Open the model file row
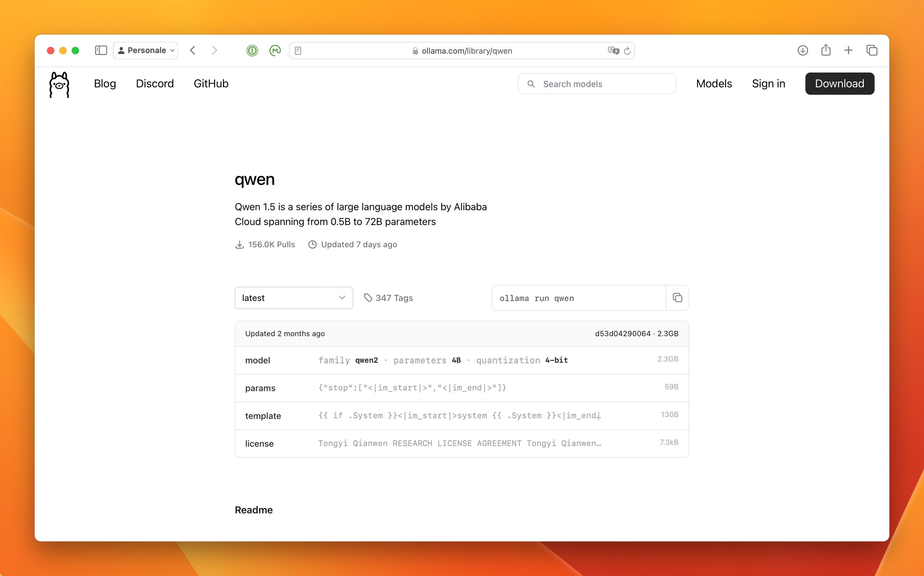 coord(462,360)
